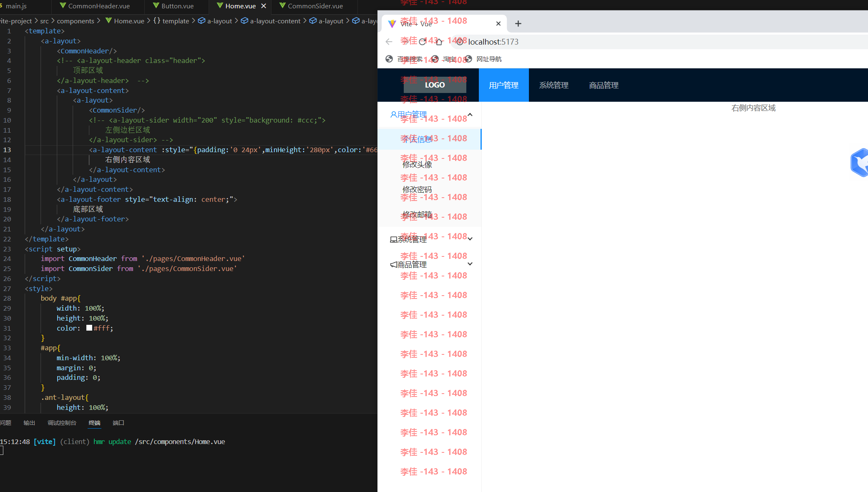Image resolution: width=868 pixels, height=492 pixels.
Task: Click line number 13 in the editor gutter
Action: (7, 150)
